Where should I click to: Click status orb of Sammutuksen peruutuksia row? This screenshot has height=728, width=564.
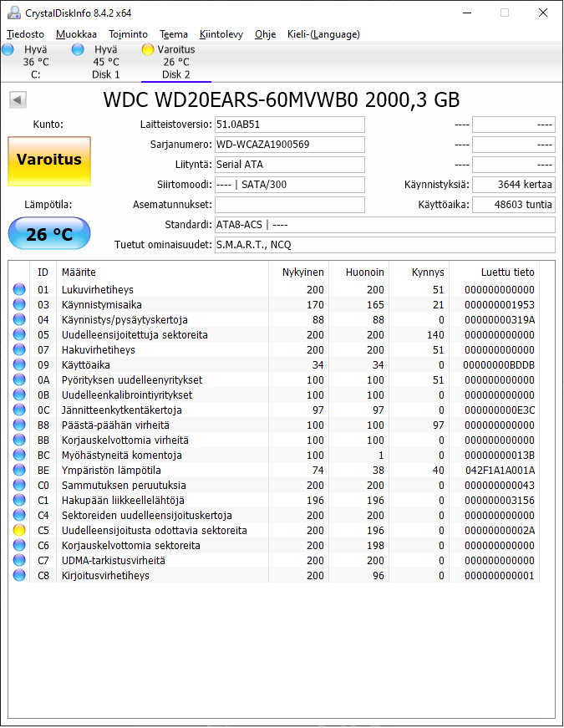coord(19,485)
